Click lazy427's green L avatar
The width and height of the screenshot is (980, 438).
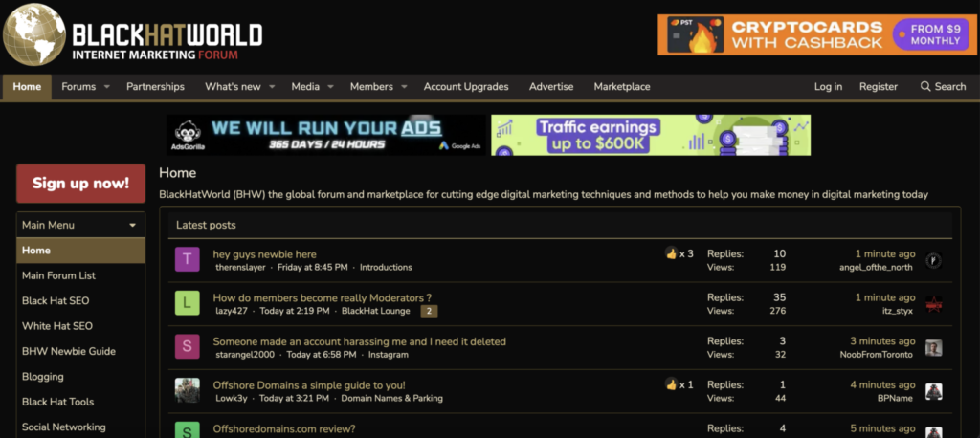[187, 303]
